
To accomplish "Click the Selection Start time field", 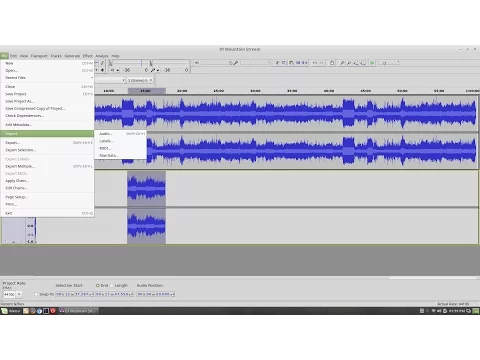I will click(x=74, y=294).
